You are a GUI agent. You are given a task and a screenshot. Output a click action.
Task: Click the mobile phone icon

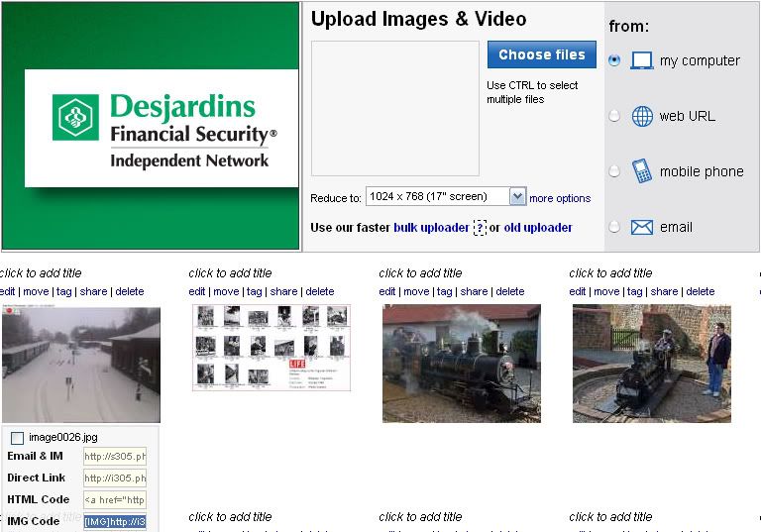click(642, 170)
